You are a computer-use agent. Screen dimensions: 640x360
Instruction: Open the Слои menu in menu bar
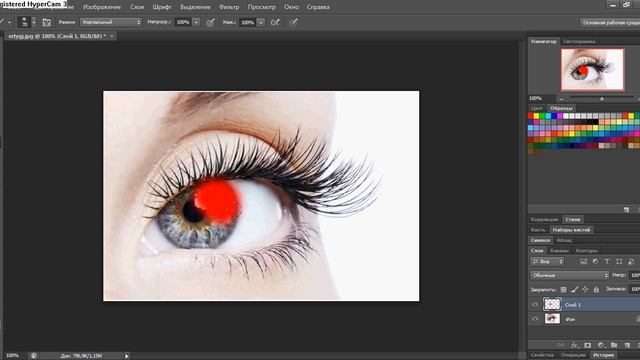[137, 7]
